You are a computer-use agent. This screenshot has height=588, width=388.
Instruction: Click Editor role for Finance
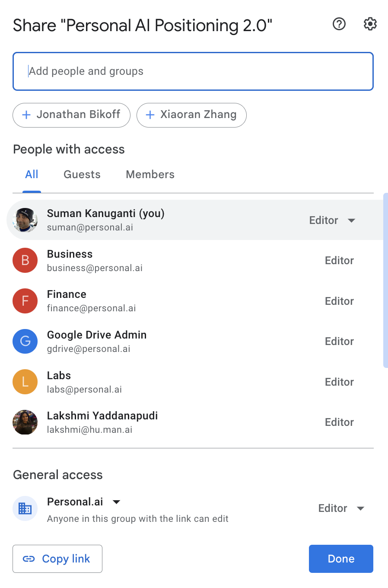point(339,301)
